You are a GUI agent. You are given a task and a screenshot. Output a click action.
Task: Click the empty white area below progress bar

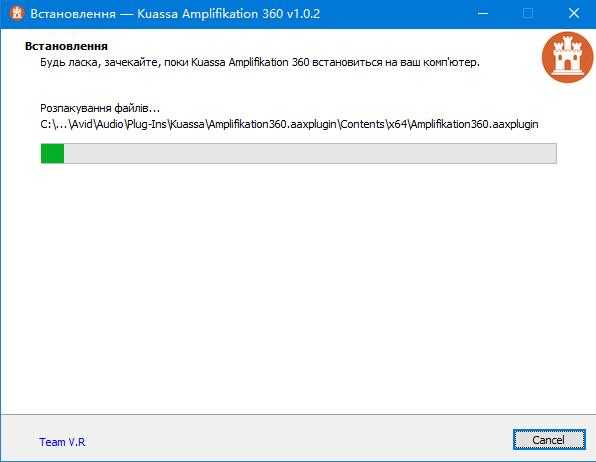298,289
